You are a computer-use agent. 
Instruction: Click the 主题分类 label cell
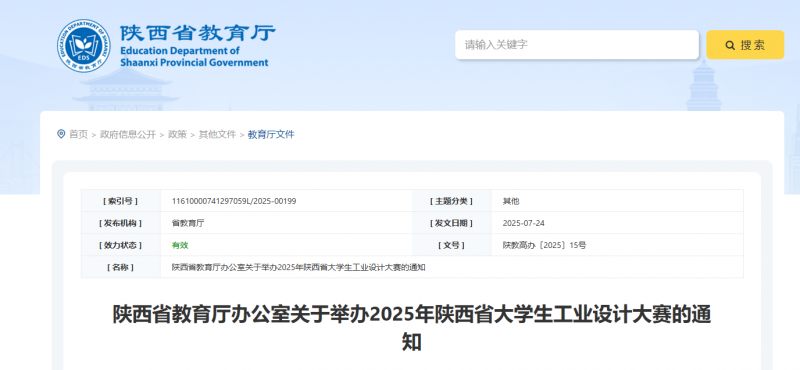coord(452,201)
